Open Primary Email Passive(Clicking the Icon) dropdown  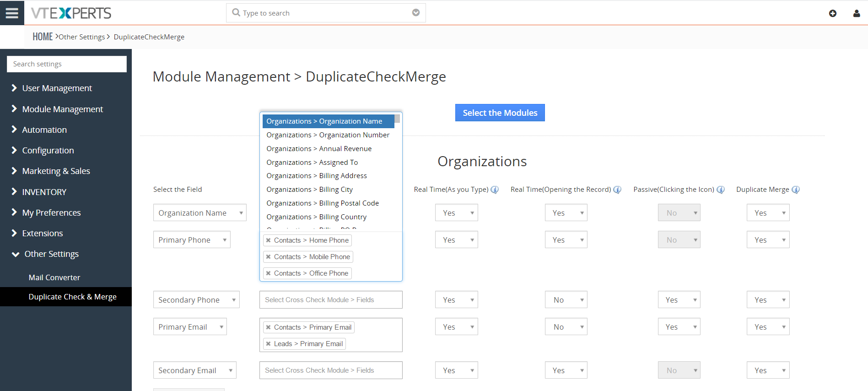click(679, 327)
